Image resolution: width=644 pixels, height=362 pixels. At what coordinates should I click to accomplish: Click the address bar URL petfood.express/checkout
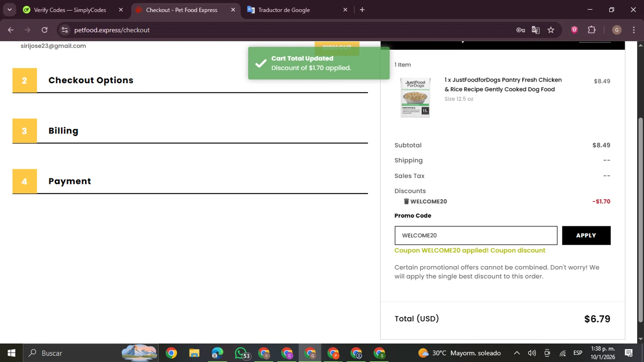(x=112, y=30)
